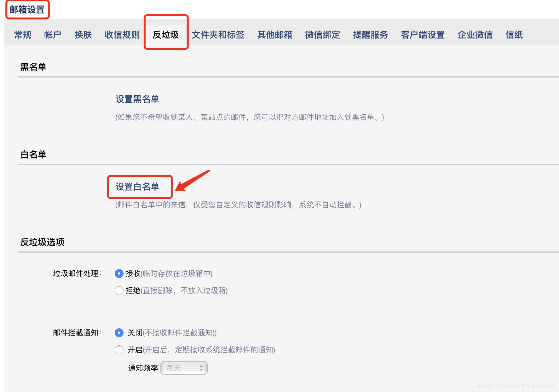
Task: Select the 反垃圾 tab
Action: coord(166,35)
